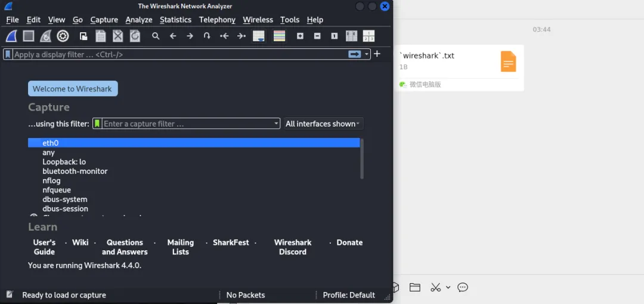Open the User's Guide link
The width and height of the screenshot is (644, 304).
click(x=44, y=247)
